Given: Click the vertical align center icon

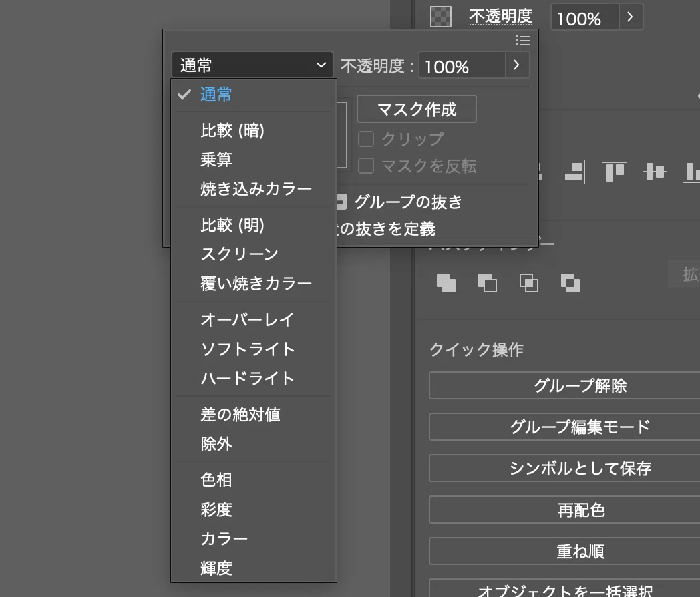Looking at the screenshot, I should [x=654, y=172].
